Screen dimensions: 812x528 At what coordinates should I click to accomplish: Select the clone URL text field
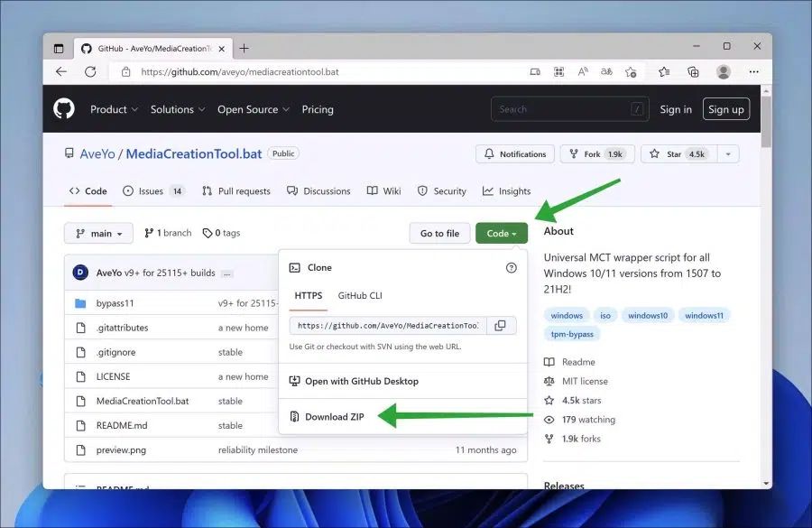(x=388, y=326)
